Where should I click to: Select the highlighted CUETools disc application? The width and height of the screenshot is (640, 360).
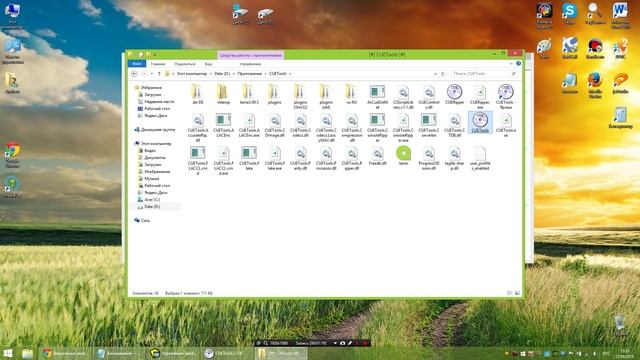(480, 122)
